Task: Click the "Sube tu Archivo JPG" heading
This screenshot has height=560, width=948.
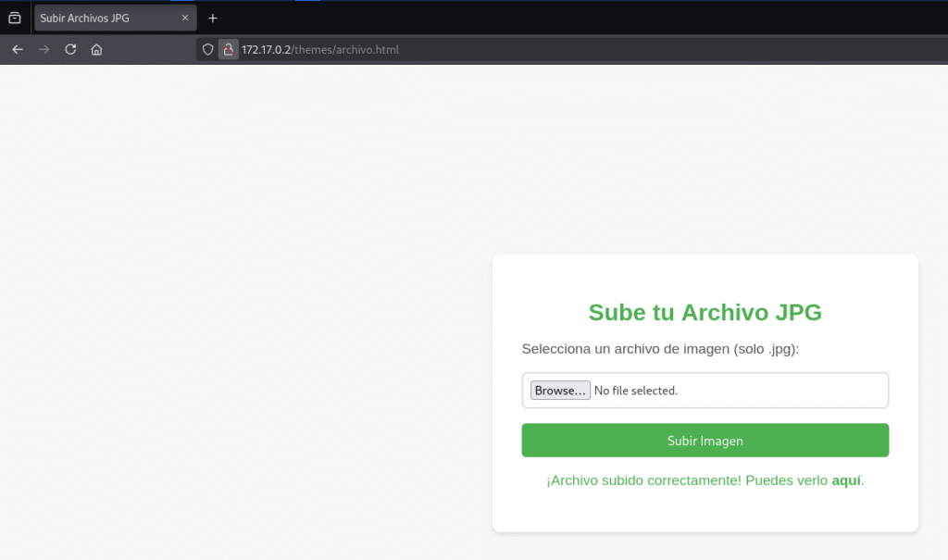Action: click(x=705, y=313)
